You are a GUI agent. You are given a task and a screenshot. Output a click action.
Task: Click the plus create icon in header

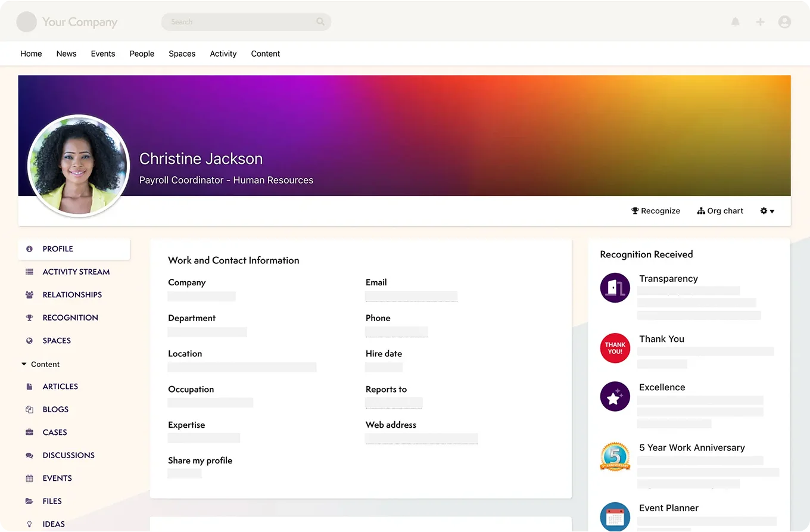pos(760,22)
